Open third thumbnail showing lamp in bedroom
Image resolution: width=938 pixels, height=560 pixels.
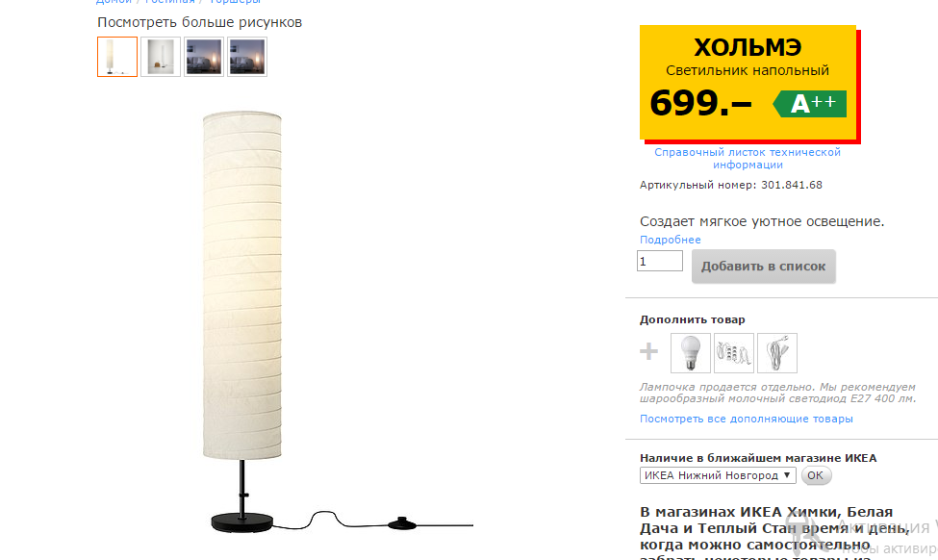204,57
